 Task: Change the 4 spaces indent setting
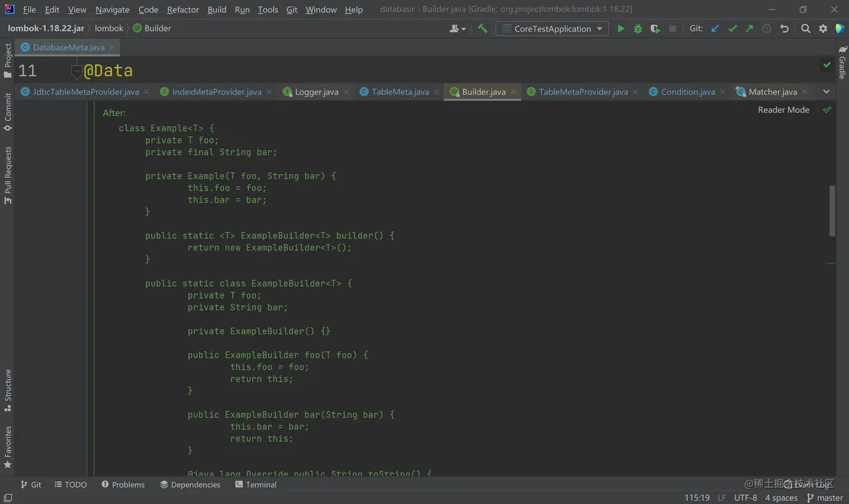pos(781,498)
